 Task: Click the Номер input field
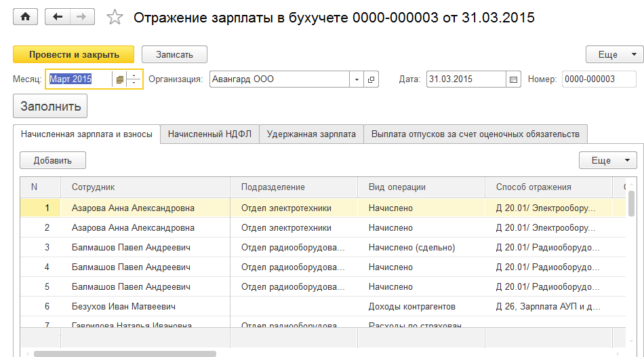point(599,79)
